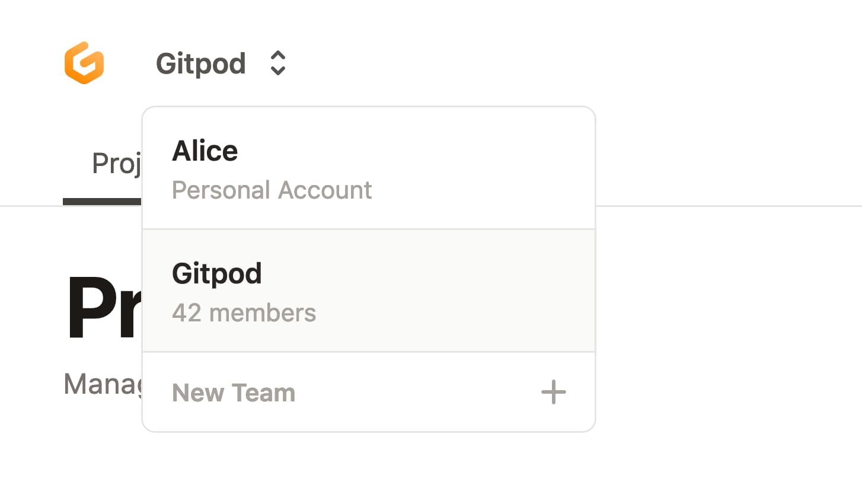862x504 pixels.
Task: Click blank area right of Alice's entry
Action: pyautogui.click(x=486, y=169)
